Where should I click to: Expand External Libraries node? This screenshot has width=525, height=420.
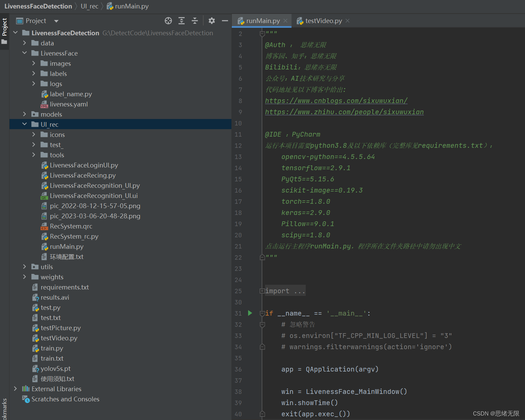click(15, 388)
